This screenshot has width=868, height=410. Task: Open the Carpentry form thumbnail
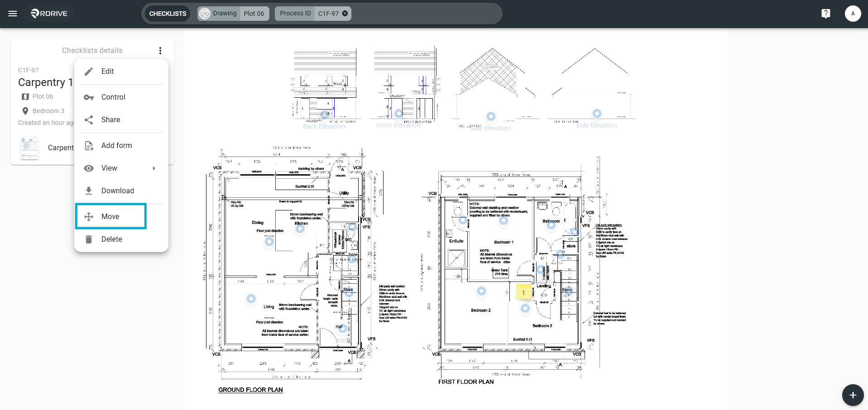29,148
